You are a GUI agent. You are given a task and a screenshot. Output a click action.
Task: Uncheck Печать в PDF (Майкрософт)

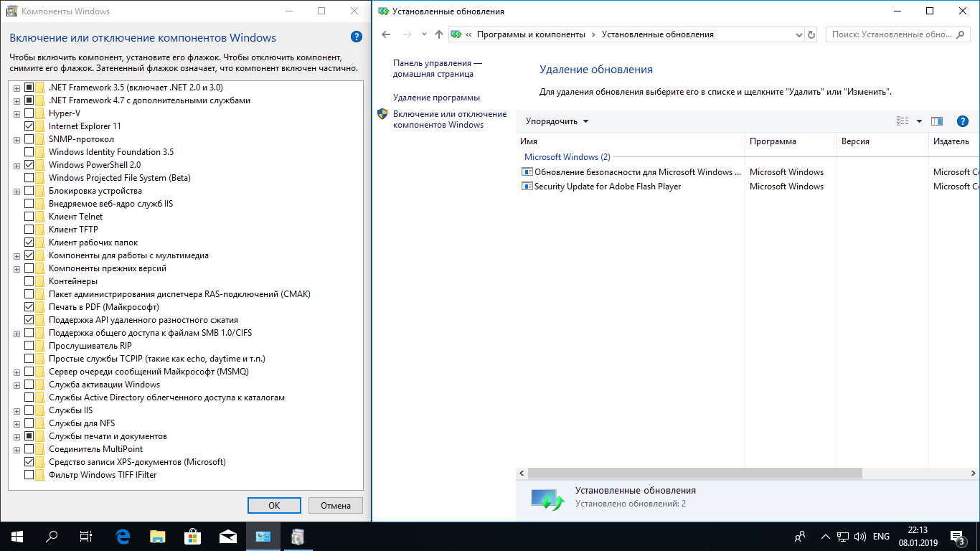(x=29, y=307)
